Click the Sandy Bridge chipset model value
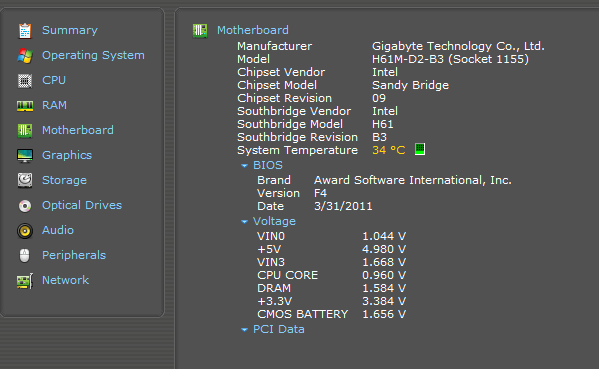The height and width of the screenshot is (369, 599). [x=410, y=85]
